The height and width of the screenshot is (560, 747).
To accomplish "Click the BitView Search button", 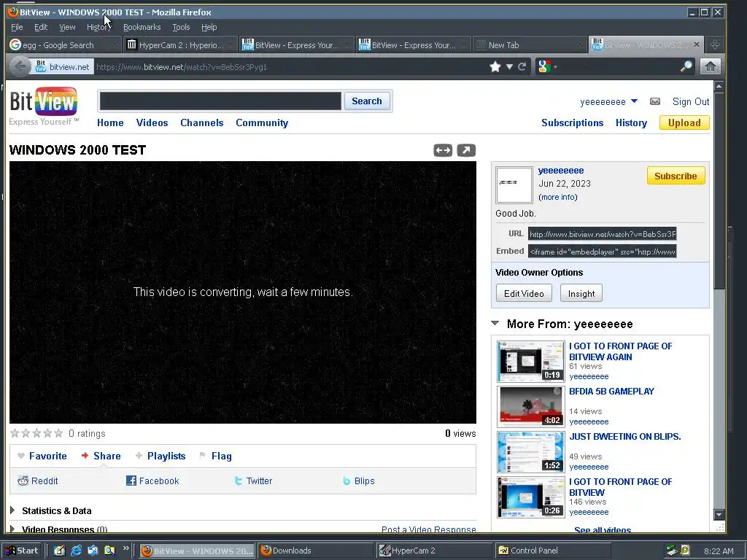I will [x=367, y=101].
